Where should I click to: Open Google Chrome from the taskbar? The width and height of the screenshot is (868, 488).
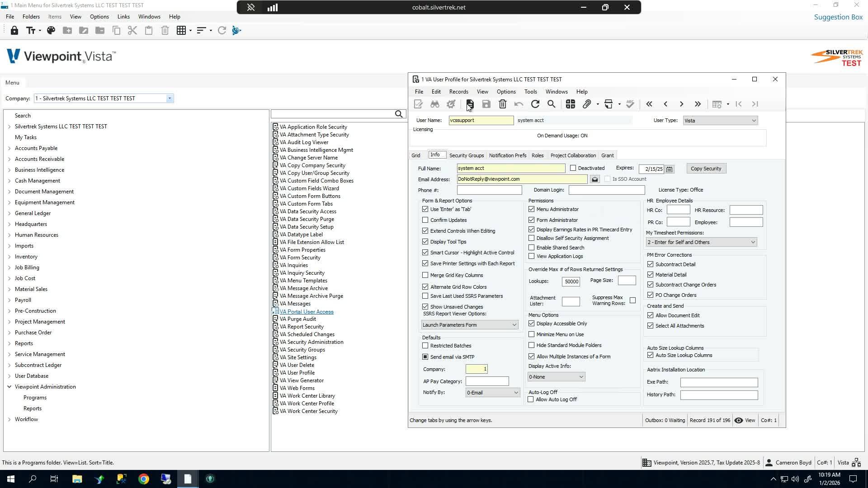point(144,479)
